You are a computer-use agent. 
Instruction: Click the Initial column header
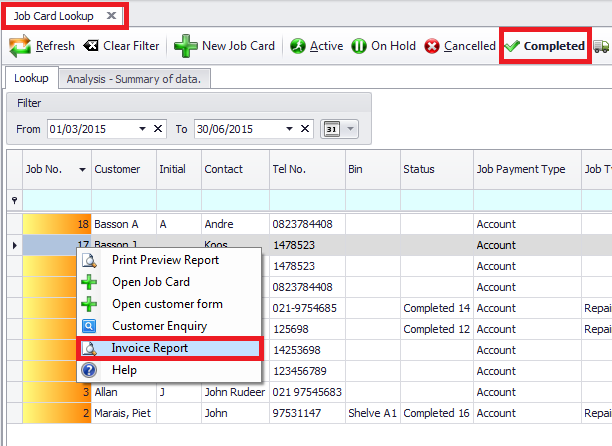pyautogui.click(x=179, y=169)
